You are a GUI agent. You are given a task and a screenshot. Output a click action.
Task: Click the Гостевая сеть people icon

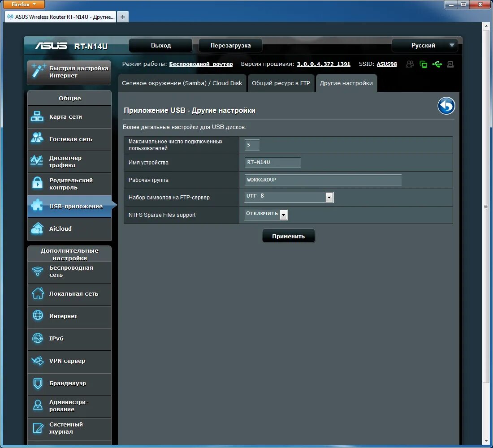coord(37,138)
